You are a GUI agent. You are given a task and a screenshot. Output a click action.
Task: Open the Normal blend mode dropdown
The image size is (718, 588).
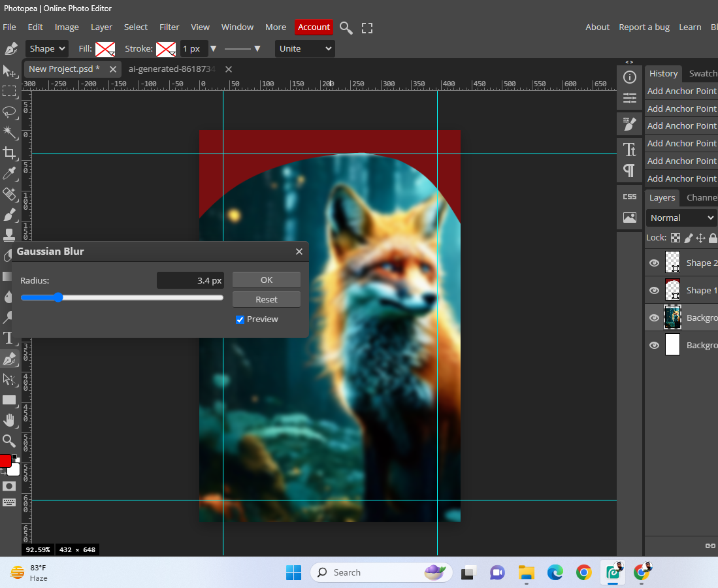(x=681, y=218)
